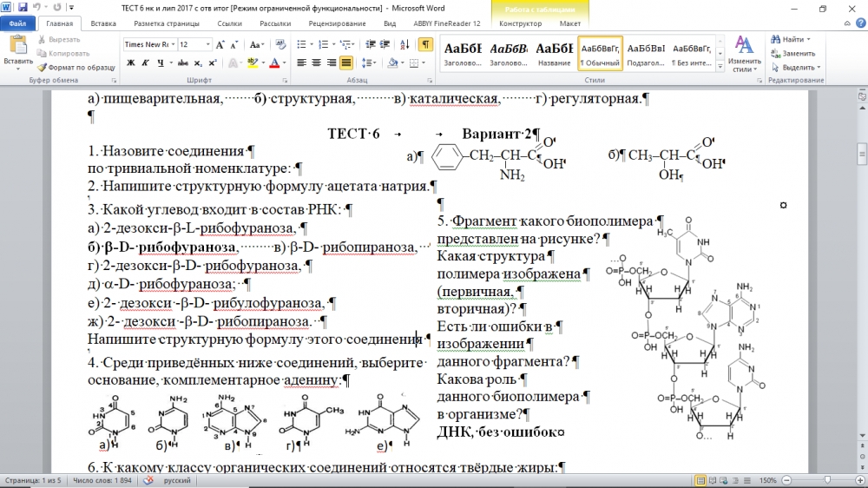Click the center text alignment icon
This screenshot has height=488, width=868.
click(317, 63)
